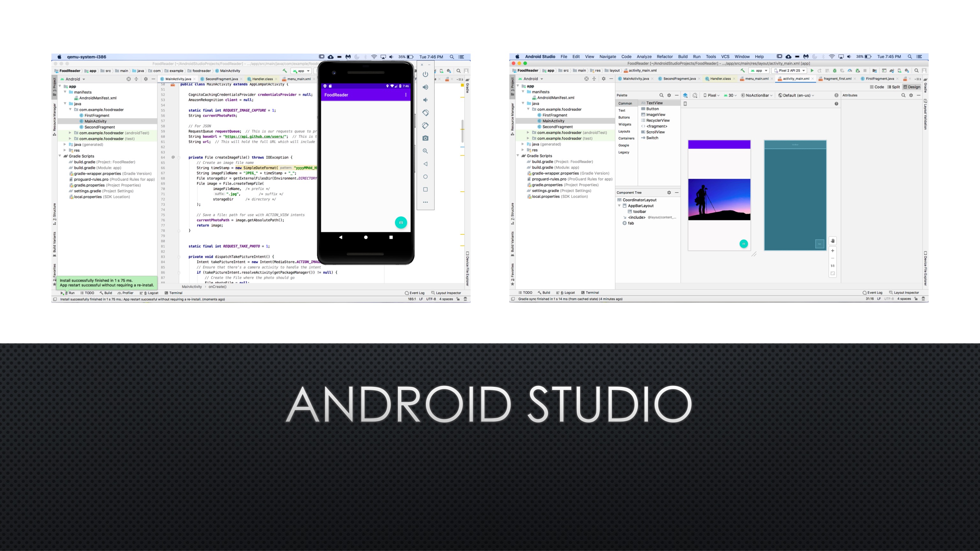The height and width of the screenshot is (551, 980).
Task: Expand the res folder in right project tree
Action: point(523,150)
